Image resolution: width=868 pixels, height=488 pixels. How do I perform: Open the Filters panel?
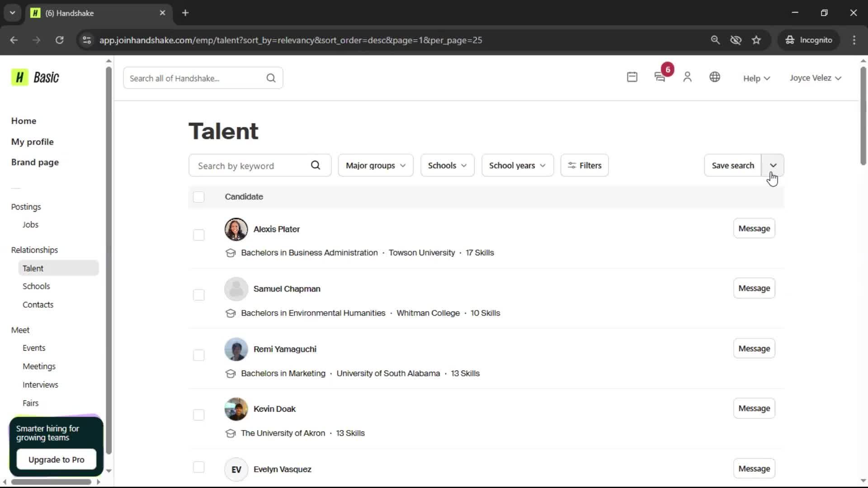coord(585,165)
